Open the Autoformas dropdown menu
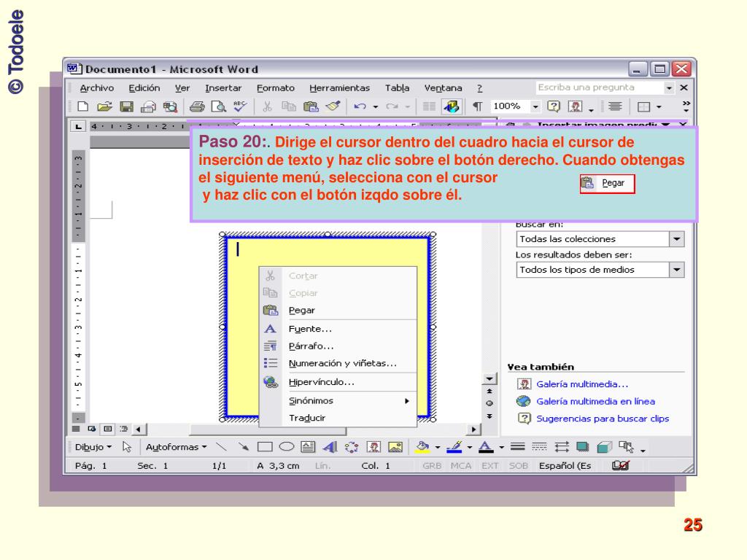Viewport: 747px width, 560px height. click(177, 447)
